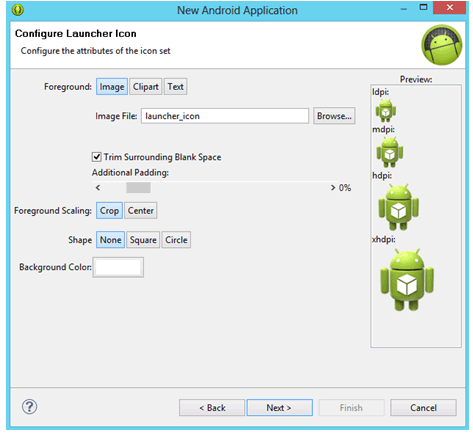Minimize the New Android Application window
This screenshot has width=473, height=433.
coord(404,9)
